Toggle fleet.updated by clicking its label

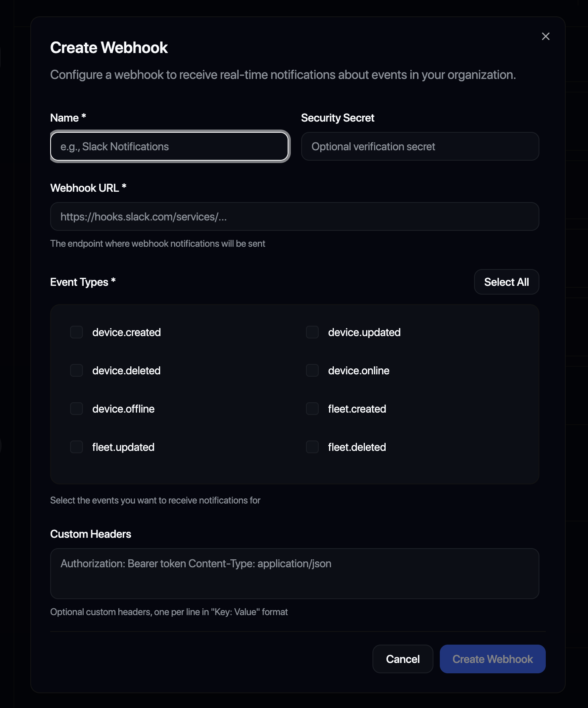coord(123,447)
